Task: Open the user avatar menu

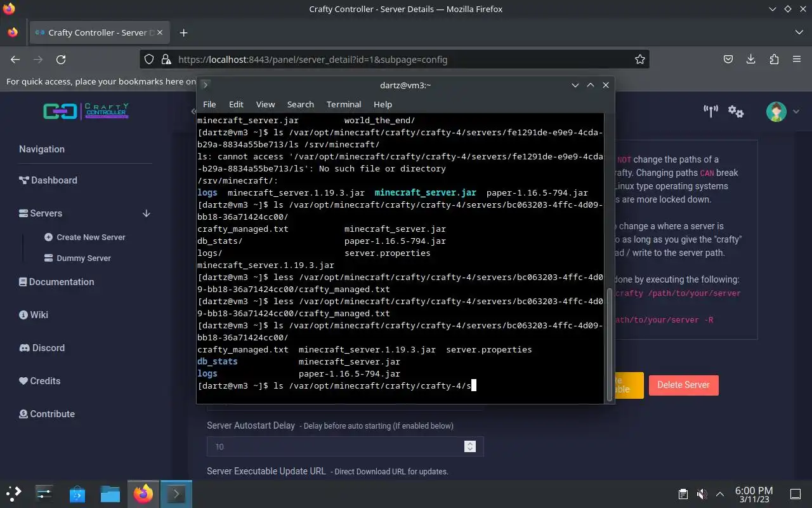Action: [782, 111]
